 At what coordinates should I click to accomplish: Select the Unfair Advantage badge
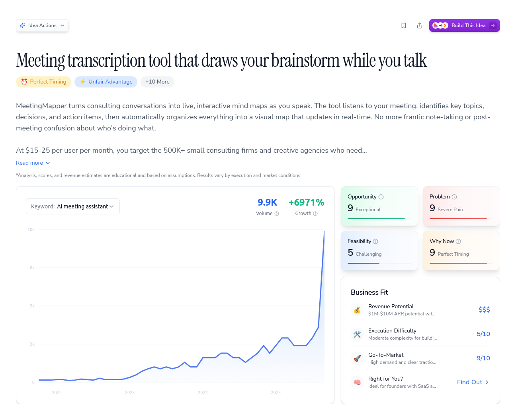coord(106,82)
